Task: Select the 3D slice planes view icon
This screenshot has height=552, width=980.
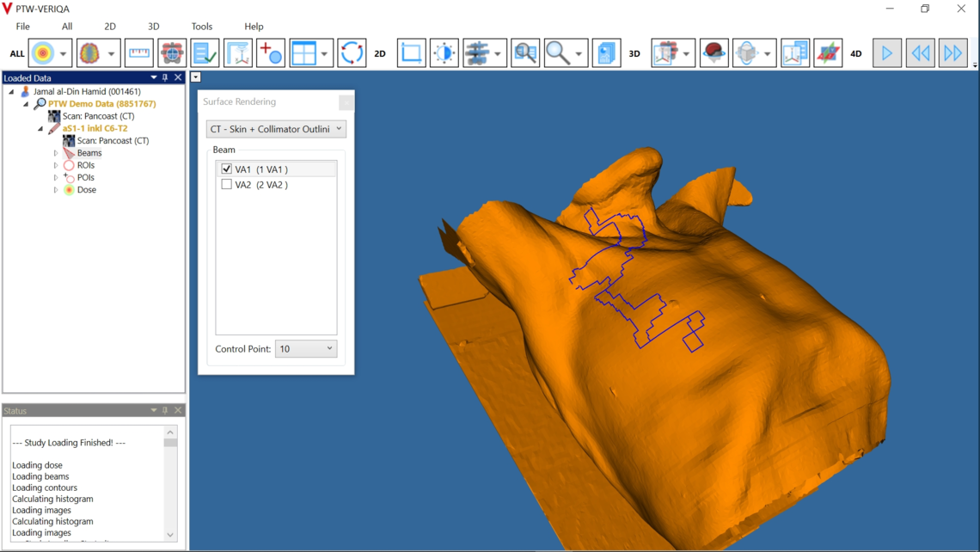Action: [828, 52]
